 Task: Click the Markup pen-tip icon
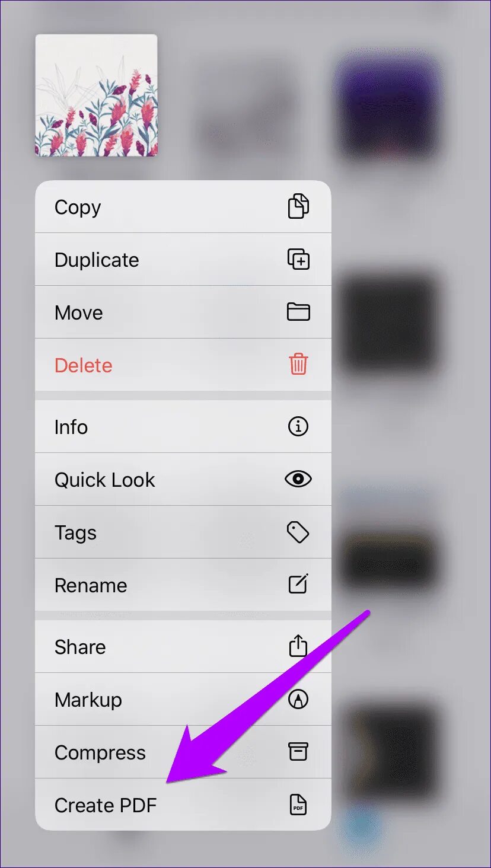pyautogui.click(x=298, y=700)
